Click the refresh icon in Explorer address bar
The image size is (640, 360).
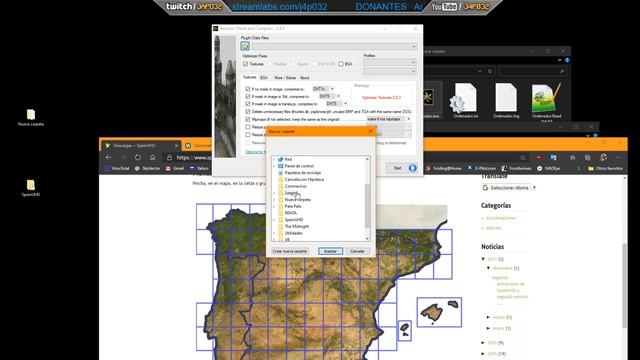[x=490, y=71]
